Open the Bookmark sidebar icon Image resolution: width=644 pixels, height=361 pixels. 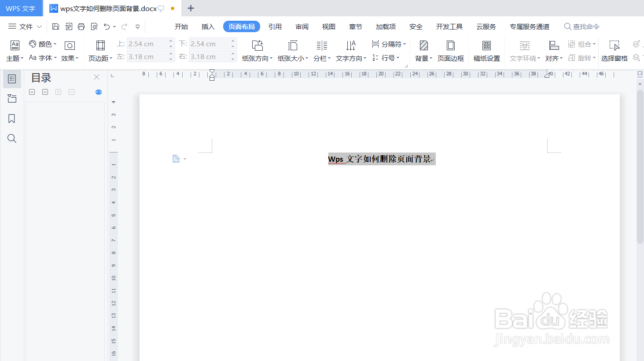(12, 119)
